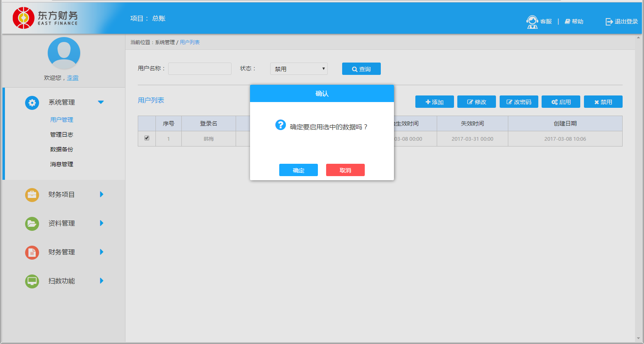Expand the 扫数功能 menu arrow
Image resolution: width=644 pixels, height=344 pixels.
102,281
